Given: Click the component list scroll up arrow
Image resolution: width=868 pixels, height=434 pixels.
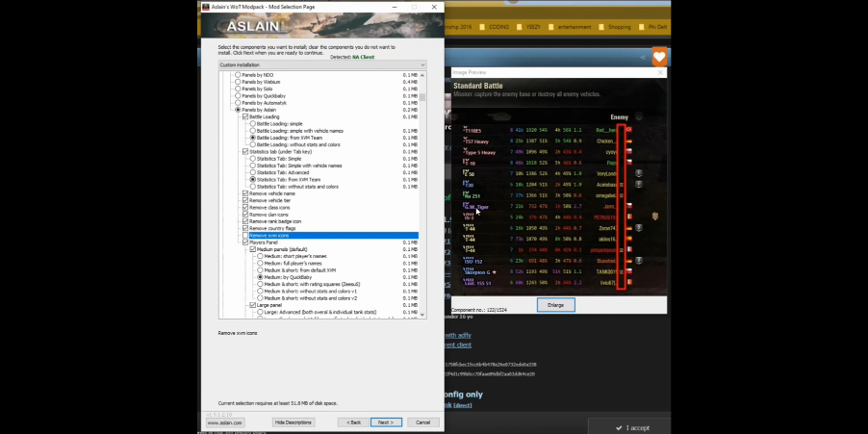Looking at the screenshot, I should pyautogui.click(x=422, y=75).
